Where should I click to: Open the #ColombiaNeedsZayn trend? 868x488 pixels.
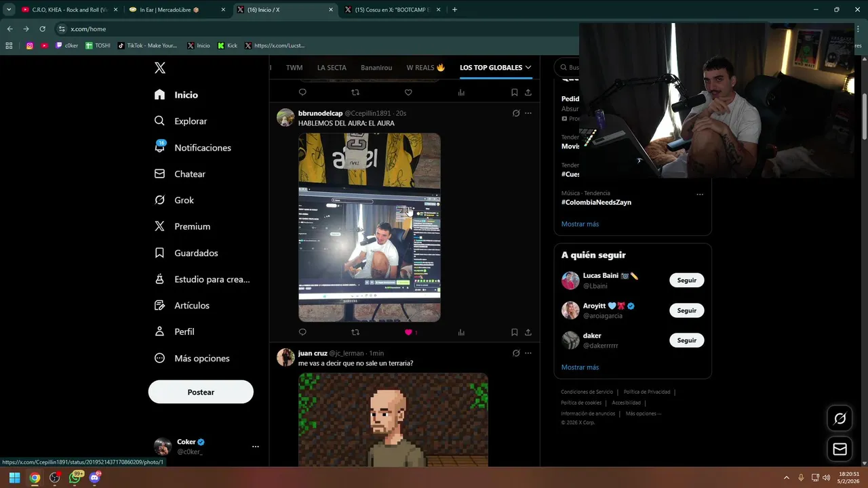[596, 202]
